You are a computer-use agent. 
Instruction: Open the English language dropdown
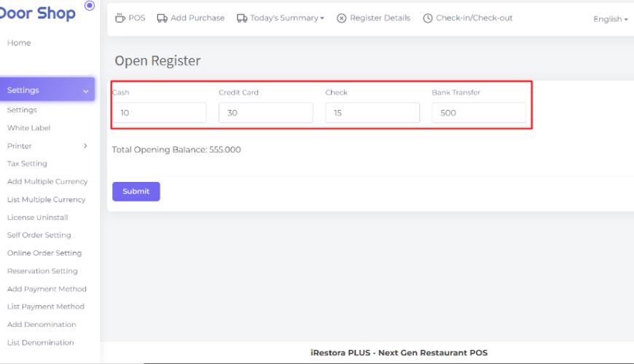click(610, 19)
